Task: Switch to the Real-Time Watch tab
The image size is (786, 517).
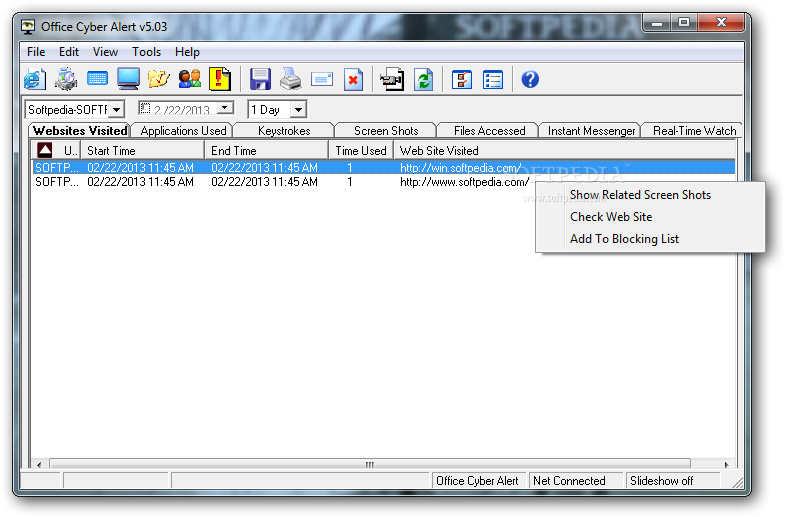Action: click(694, 130)
